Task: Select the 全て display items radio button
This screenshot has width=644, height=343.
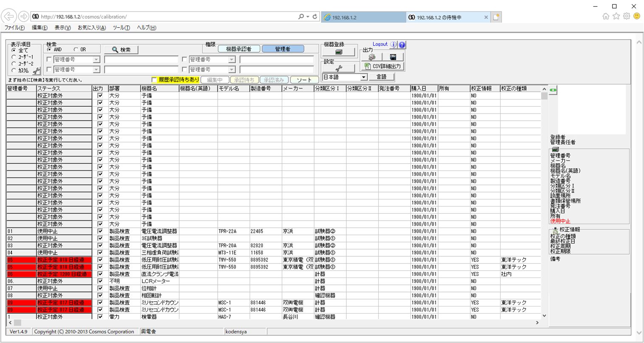Action: 14,50
